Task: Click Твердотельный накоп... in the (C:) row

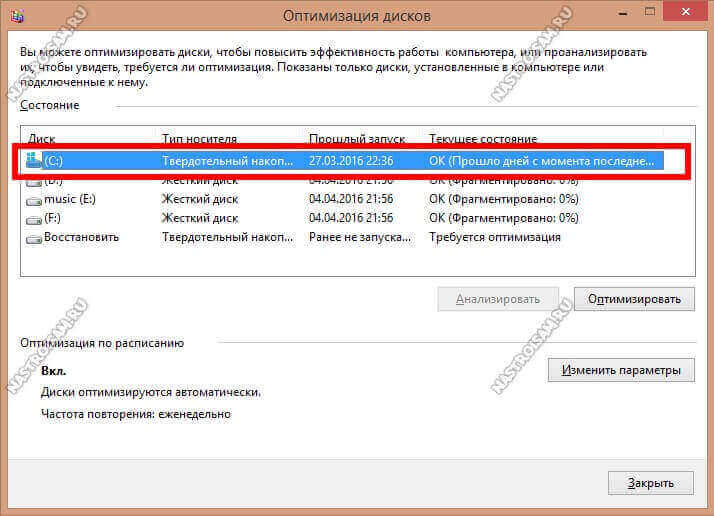Action: [227, 161]
